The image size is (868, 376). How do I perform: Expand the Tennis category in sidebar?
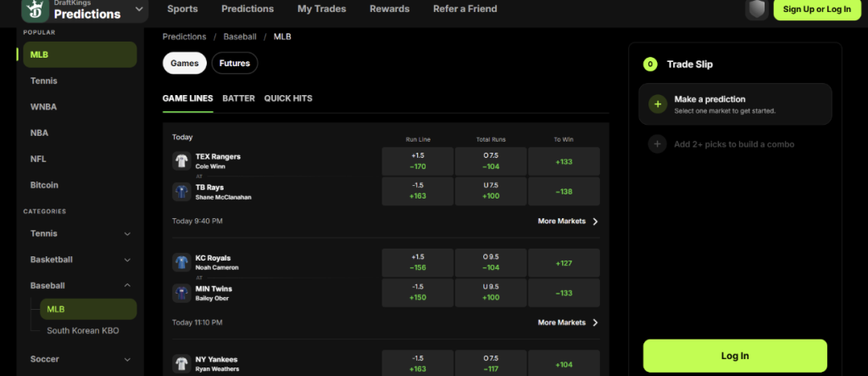pos(127,234)
